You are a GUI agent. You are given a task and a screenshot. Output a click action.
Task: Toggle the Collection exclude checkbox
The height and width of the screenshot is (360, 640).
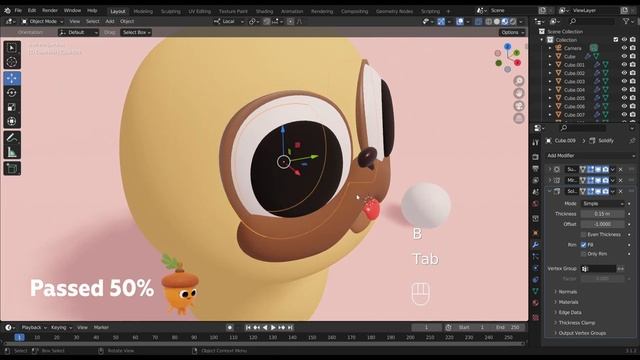coord(616,40)
